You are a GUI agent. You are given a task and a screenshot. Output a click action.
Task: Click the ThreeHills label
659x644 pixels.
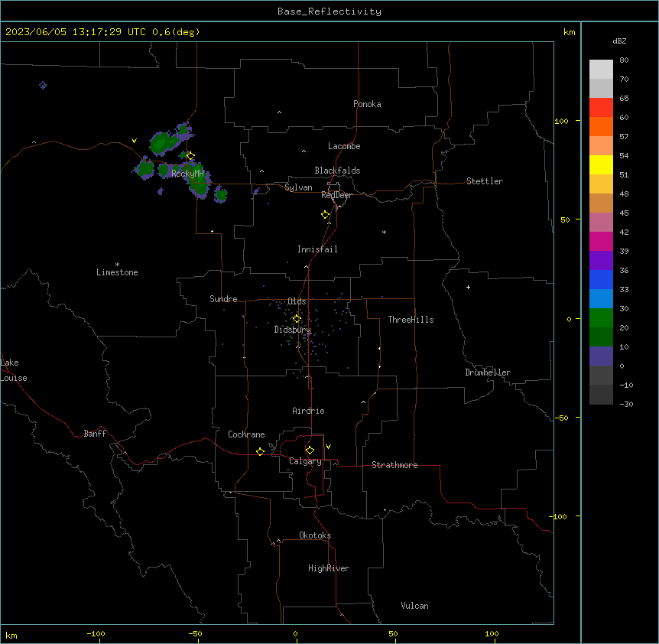tap(411, 320)
